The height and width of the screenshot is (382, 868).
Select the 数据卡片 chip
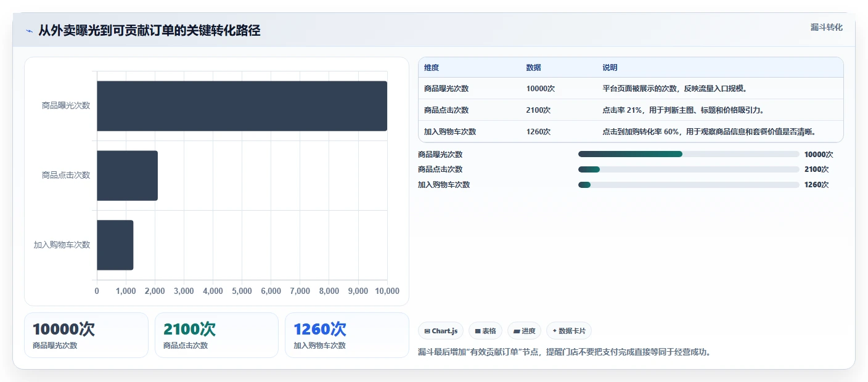(569, 331)
